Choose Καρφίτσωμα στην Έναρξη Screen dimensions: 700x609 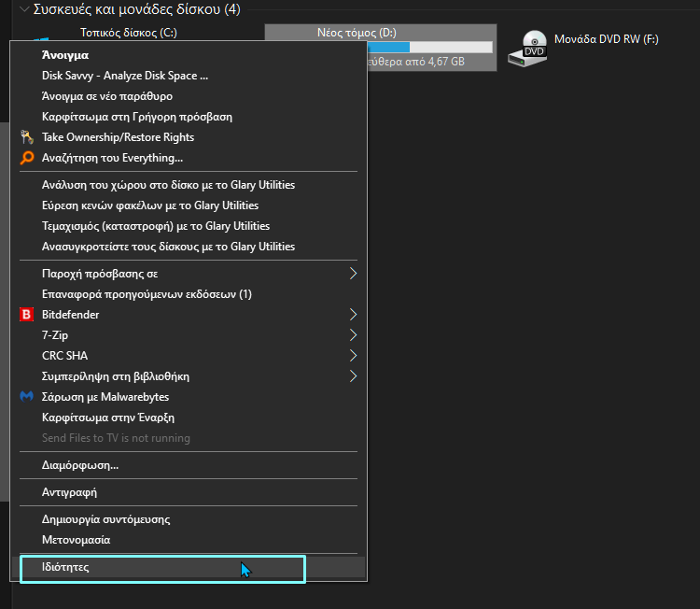click(x=189, y=418)
